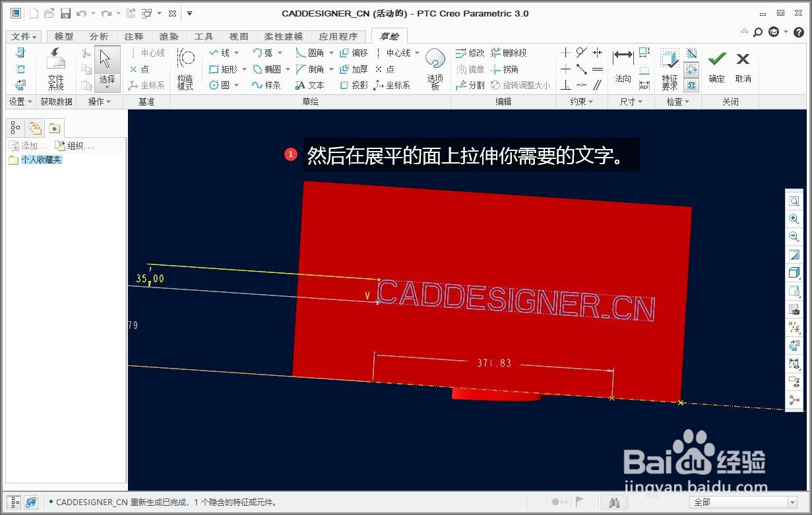The image size is (812, 515).
Task: Open the 文件系统 file system tool
Action: pyautogui.click(x=56, y=69)
